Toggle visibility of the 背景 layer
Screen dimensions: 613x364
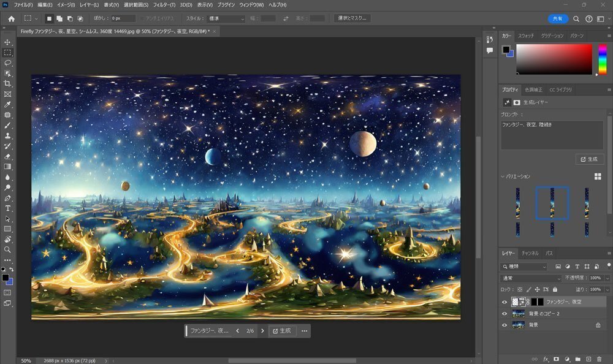tap(504, 325)
